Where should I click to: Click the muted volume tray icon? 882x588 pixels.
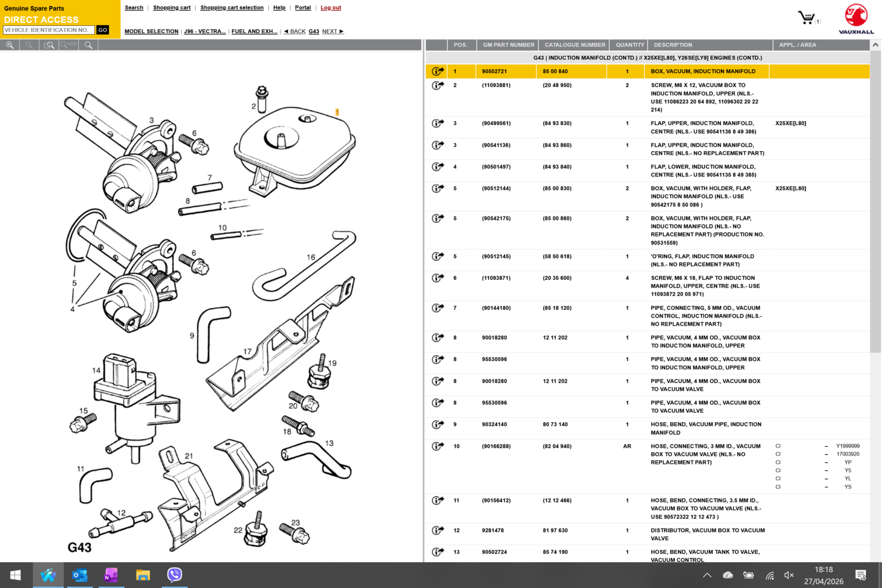pyautogui.click(x=789, y=575)
